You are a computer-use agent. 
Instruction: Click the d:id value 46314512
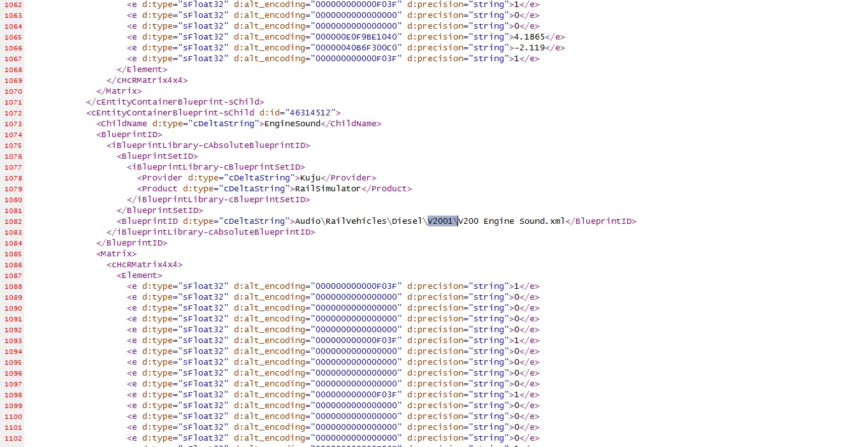(310, 113)
